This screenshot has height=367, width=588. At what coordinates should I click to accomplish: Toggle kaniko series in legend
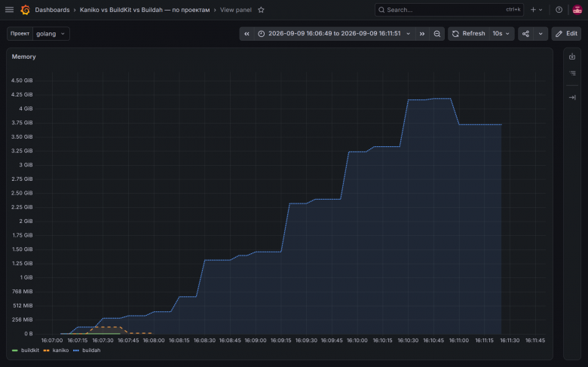(x=60, y=350)
